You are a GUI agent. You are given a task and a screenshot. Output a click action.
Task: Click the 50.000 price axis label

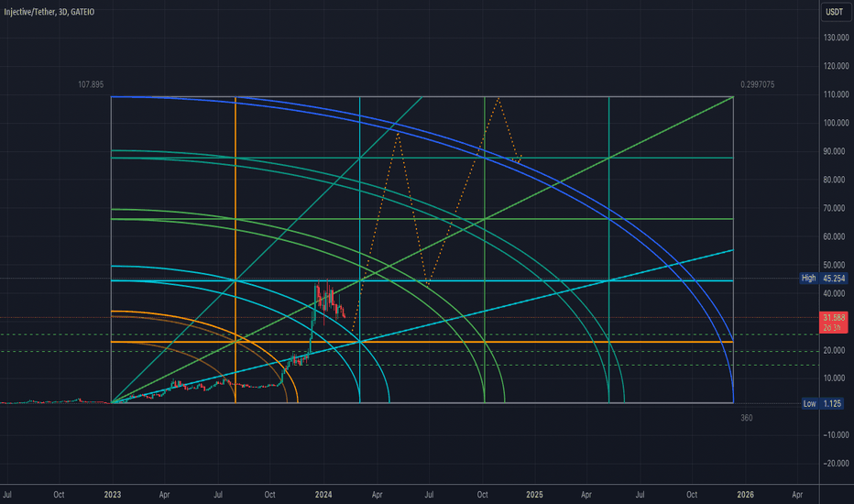(x=835, y=265)
